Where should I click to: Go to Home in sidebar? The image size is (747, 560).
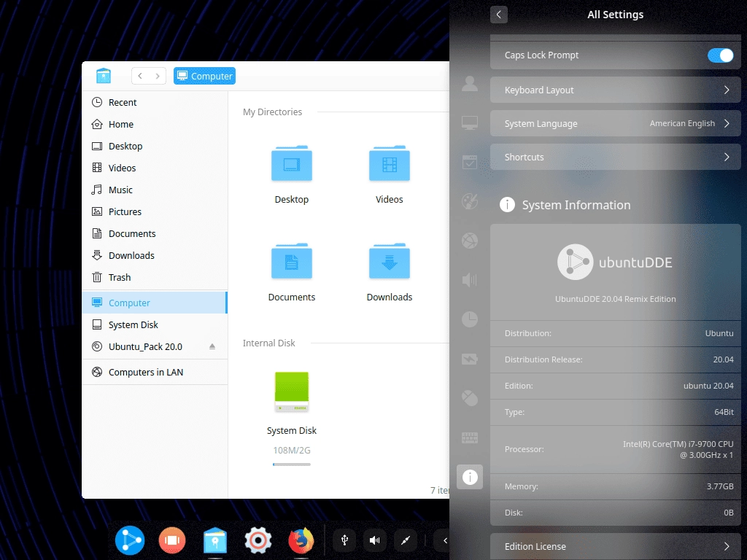click(155, 124)
